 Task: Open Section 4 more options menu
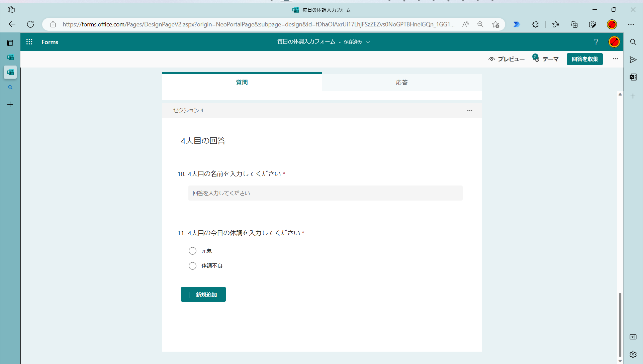(470, 110)
